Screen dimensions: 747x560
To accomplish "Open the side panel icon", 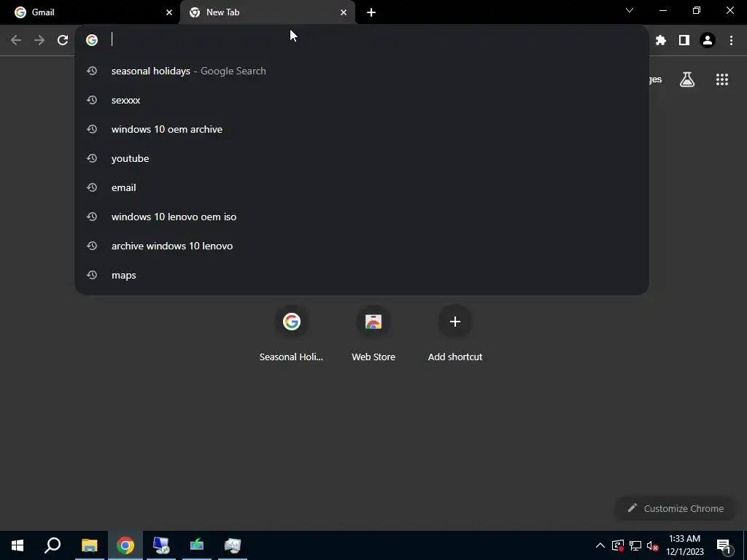I will click(684, 40).
